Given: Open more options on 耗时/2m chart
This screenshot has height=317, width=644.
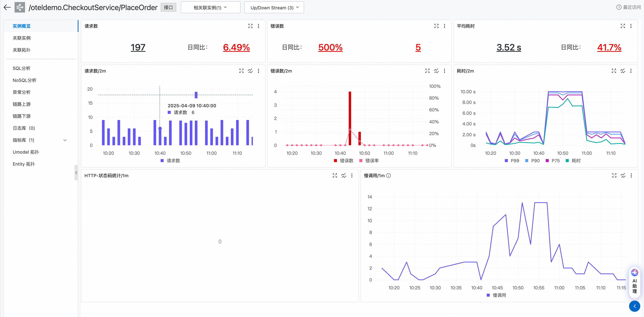Looking at the screenshot, I should 631,71.
